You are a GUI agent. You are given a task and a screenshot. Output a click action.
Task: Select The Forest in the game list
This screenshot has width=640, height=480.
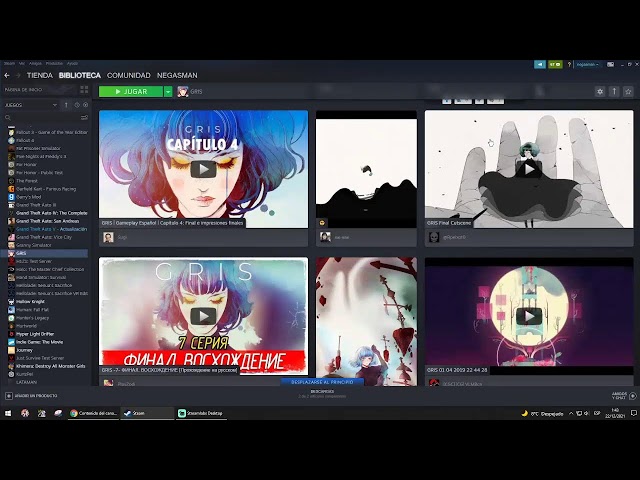[27, 181]
